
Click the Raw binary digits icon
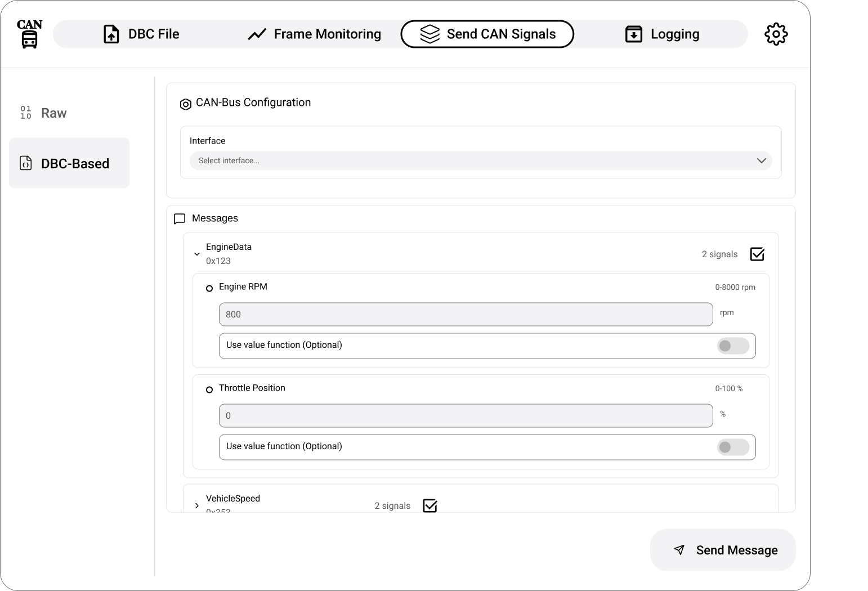(x=26, y=113)
